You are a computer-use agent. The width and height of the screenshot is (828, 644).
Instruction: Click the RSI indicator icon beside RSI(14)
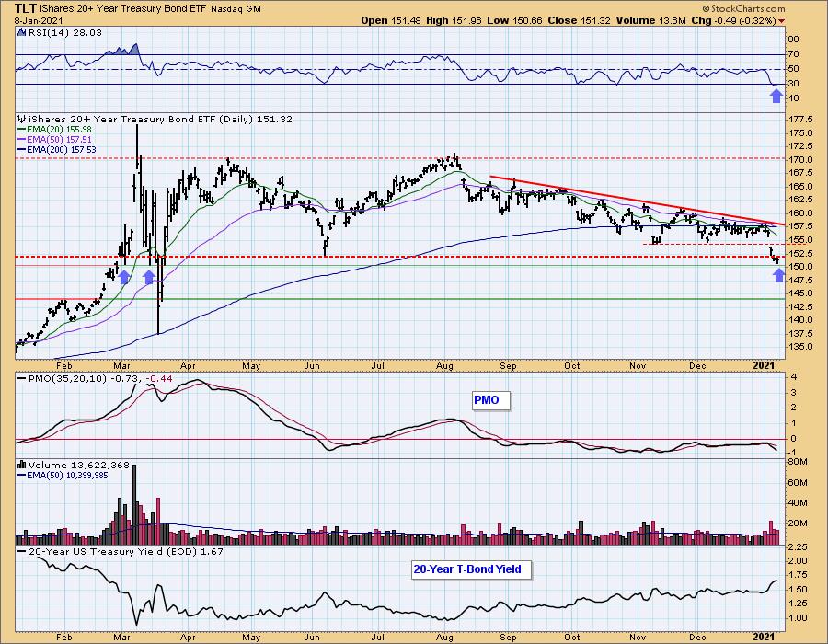click(22, 33)
